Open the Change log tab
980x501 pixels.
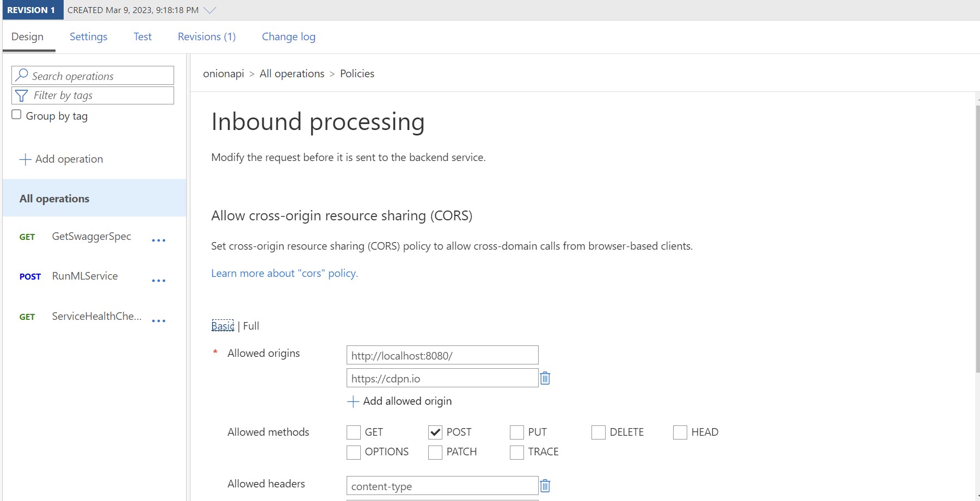(x=288, y=36)
